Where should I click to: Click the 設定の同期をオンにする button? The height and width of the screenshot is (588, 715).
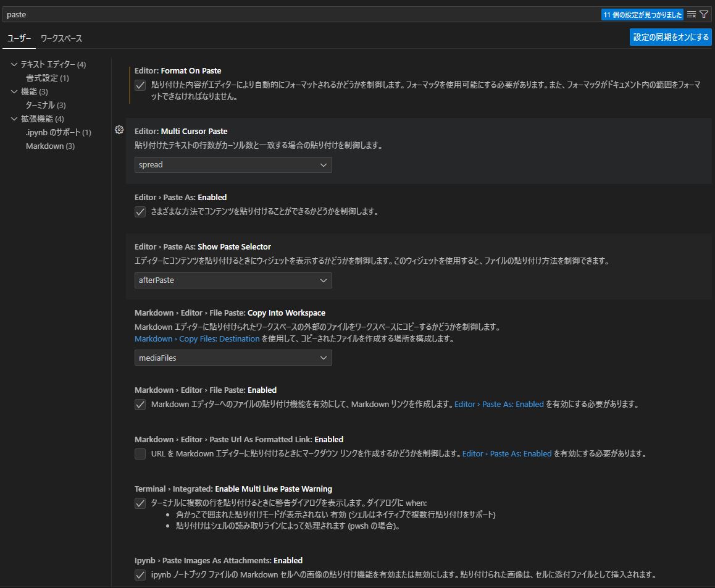pyautogui.click(x=671, y=37)
